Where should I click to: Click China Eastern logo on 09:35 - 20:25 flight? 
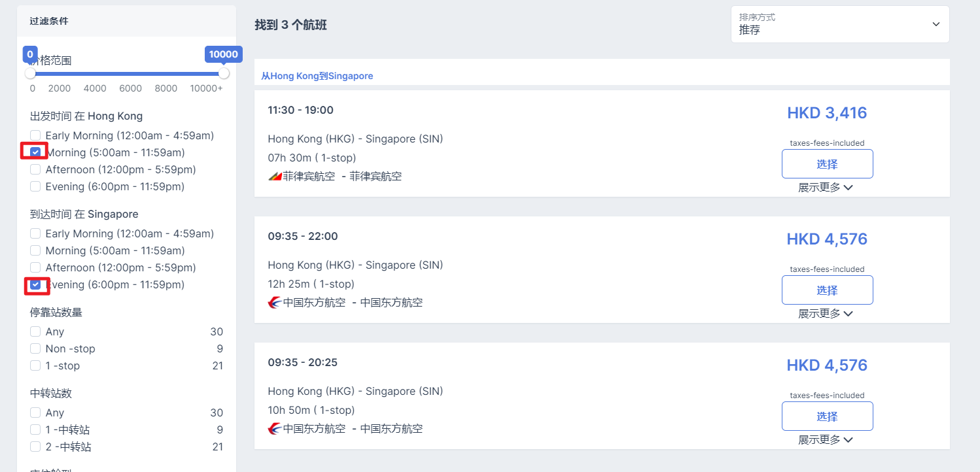pyautogui.click(x=275, y=429)
